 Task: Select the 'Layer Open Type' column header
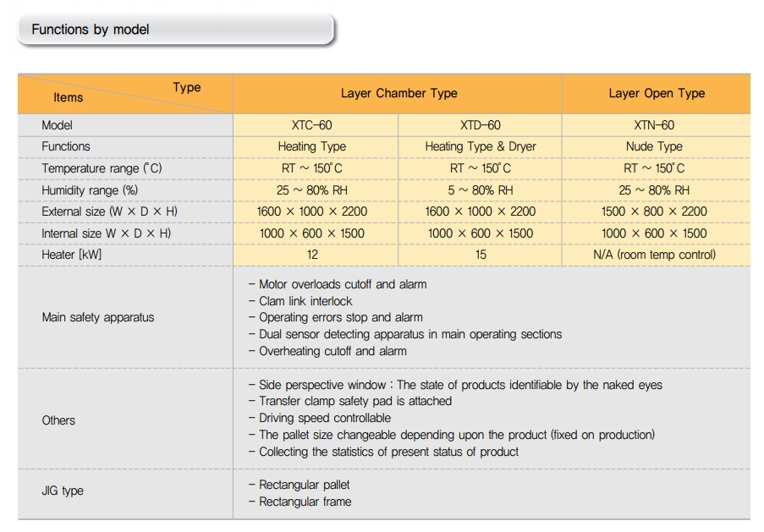pyautogui.click(x=656, y=94)
